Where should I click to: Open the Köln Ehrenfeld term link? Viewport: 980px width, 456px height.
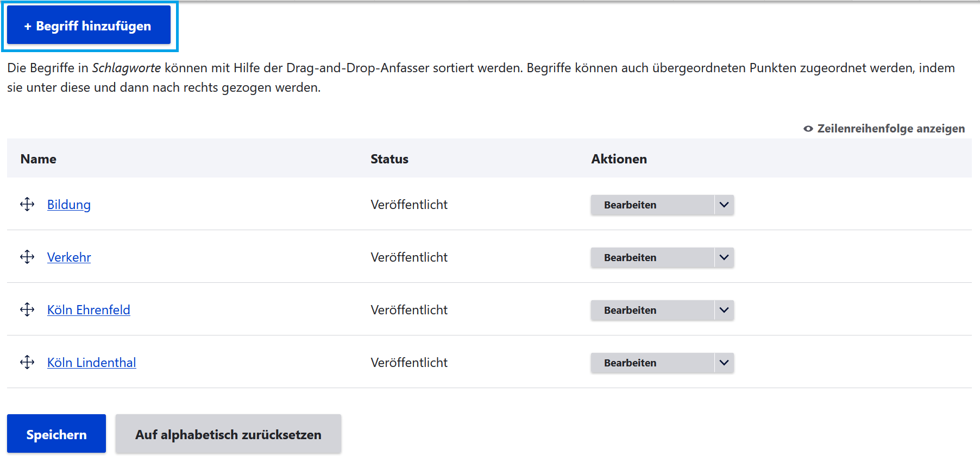tap(89, 310)
